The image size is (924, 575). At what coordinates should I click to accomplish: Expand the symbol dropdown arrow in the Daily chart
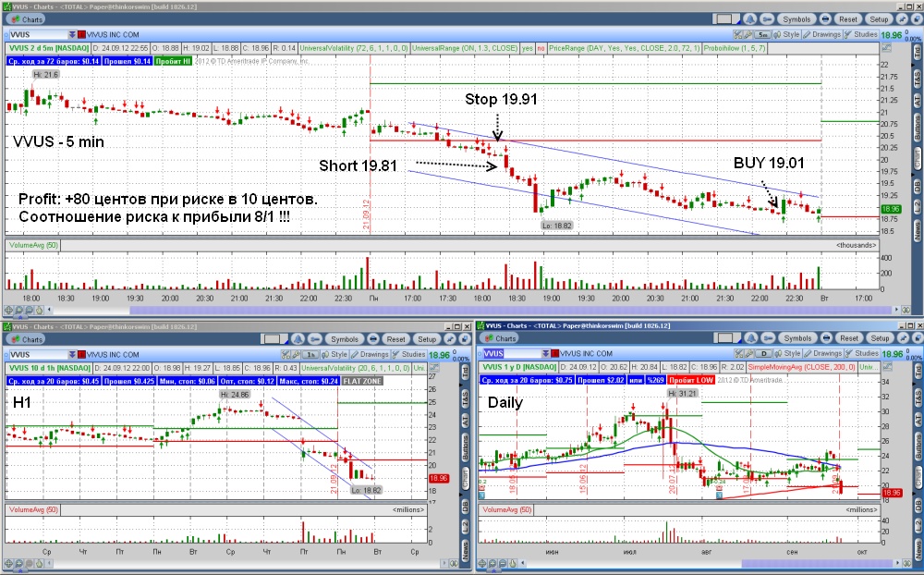click(546, 354)
